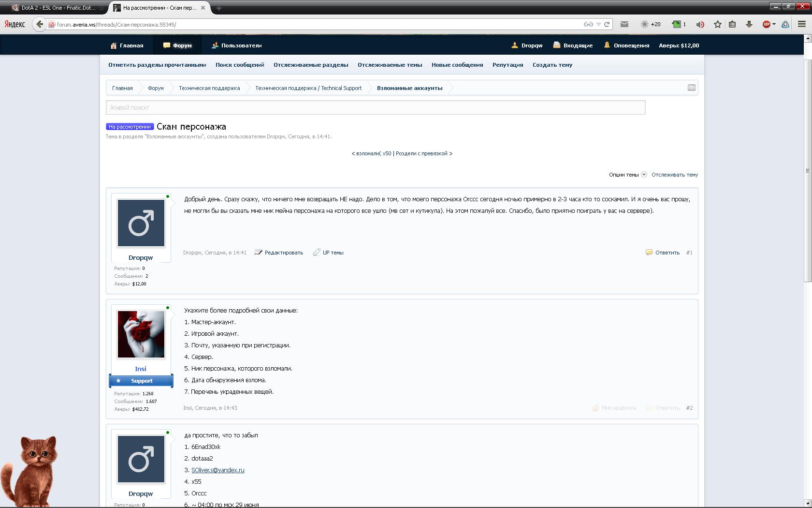Click Insi's rose avatar image
This screenshot has width=812, height=508.
click(x=141, y=334)
